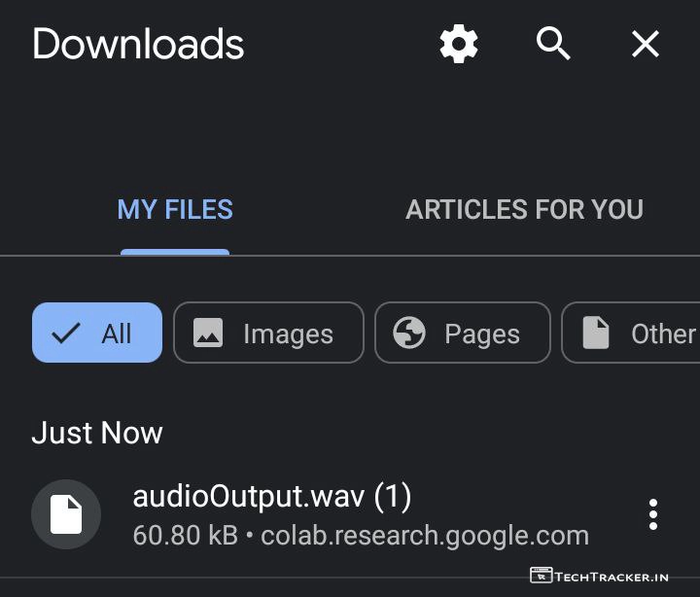The height and width of the screenshot is (597, 700).
Task: Click the document icon in the Other chip
Action: point(595,334)
